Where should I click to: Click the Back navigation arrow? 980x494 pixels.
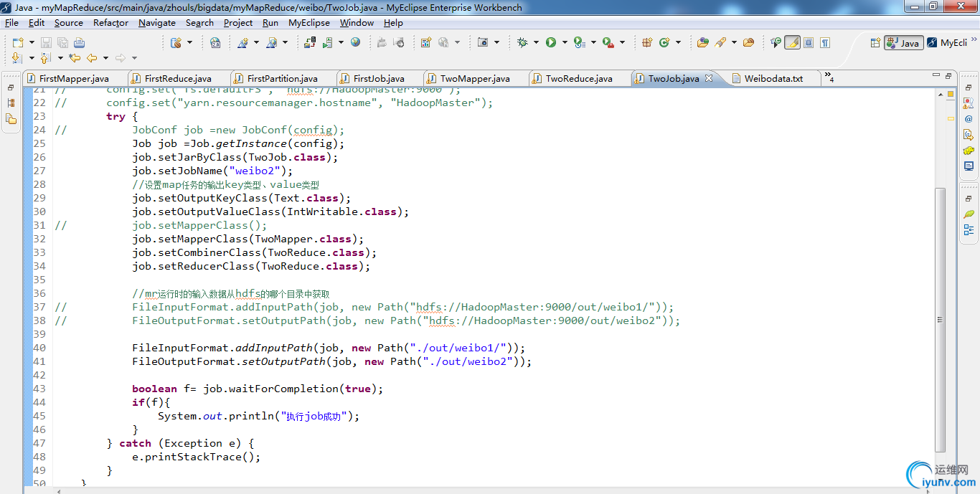pyautogui.click(x=92, y=58)
